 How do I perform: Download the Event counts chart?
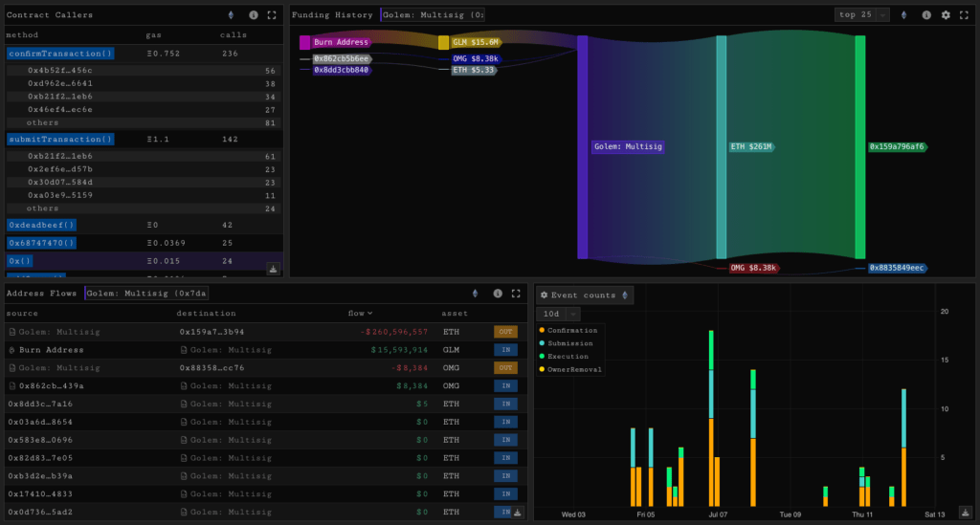pyautogui.click(x=964, y=512)
